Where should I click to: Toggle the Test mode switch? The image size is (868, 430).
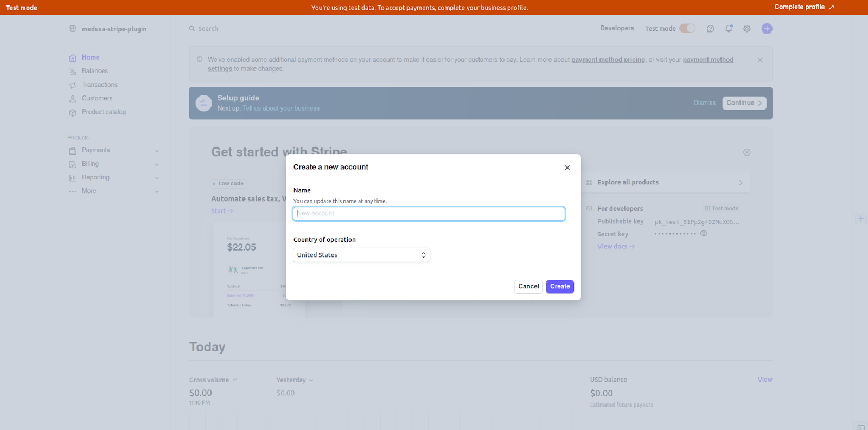click(x=687, y=28)
